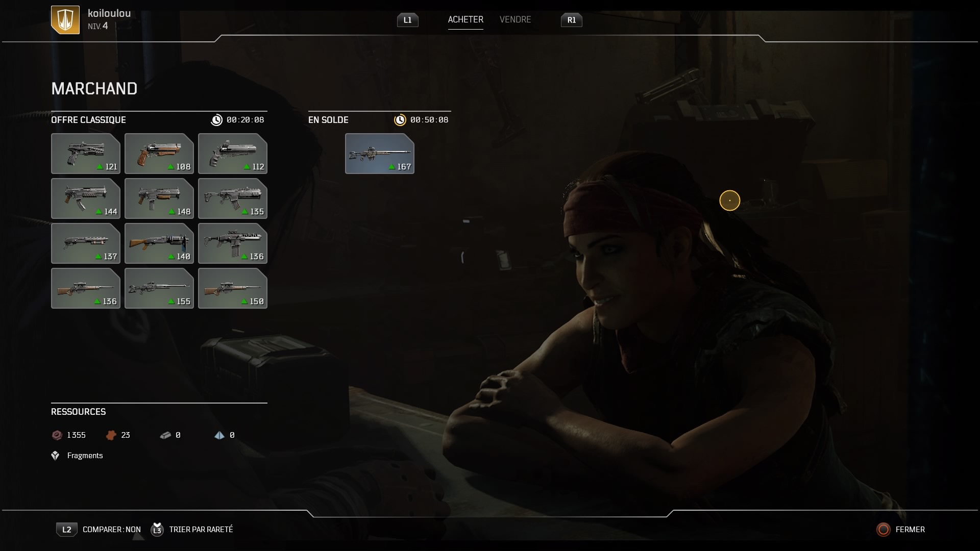The width and height of the screenshot is (980, 551).
Task: Click the scrap currency icon beside 1355
Action: (x=57, y=435)
